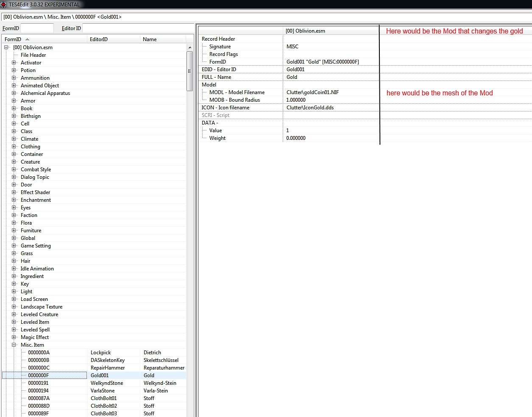Select the Ammunition group
The width and height of the screenshot is (532, 417).
[x=35, y=78]
